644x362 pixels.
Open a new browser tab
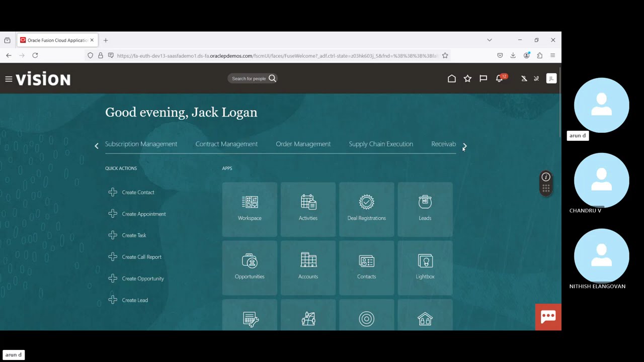[x=106, y=40]
